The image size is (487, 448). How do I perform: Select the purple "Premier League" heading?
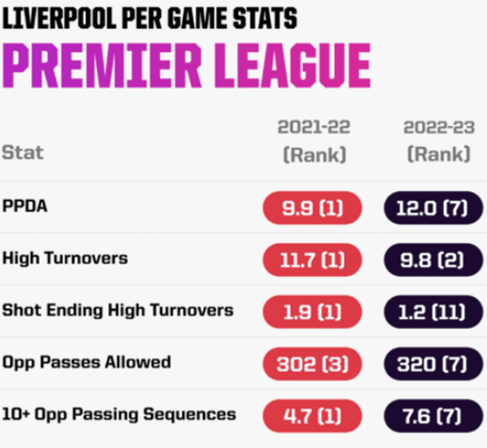click(x=186, y=65)
